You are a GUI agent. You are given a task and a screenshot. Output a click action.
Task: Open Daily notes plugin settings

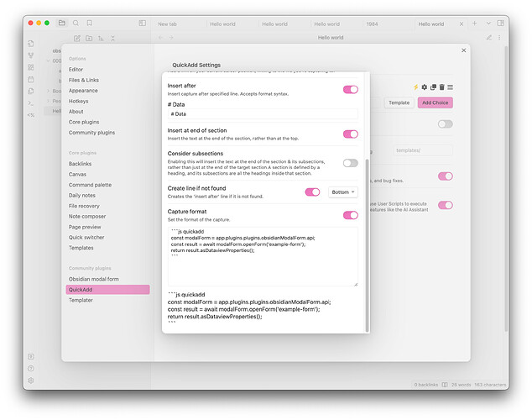82,195
